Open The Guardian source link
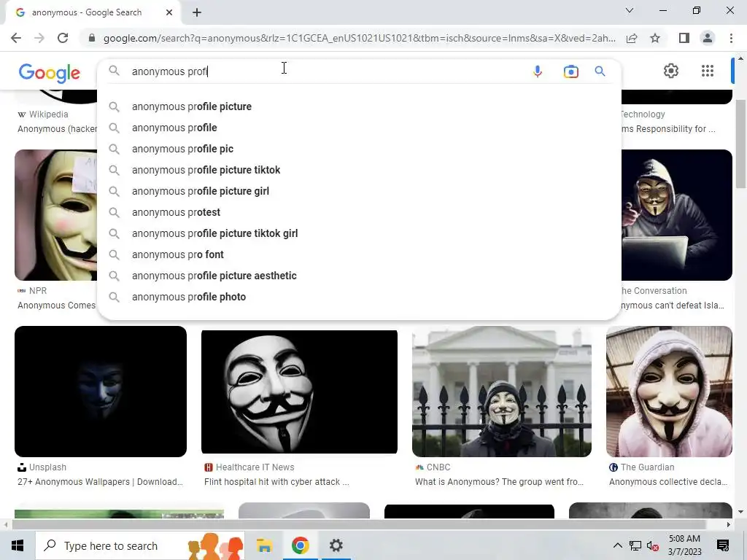The width and height of the screenshot is (747, 560). click(x=642, y=467)
